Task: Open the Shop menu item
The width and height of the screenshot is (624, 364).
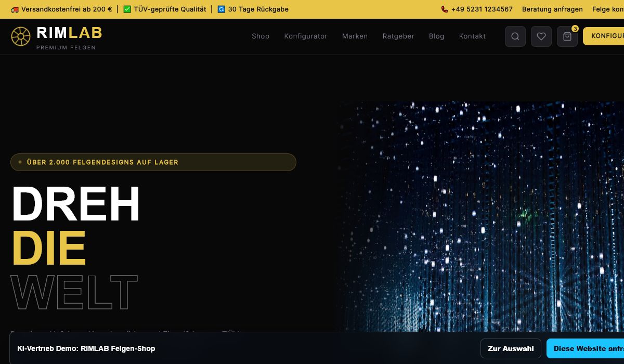Action: coord(261,36)
